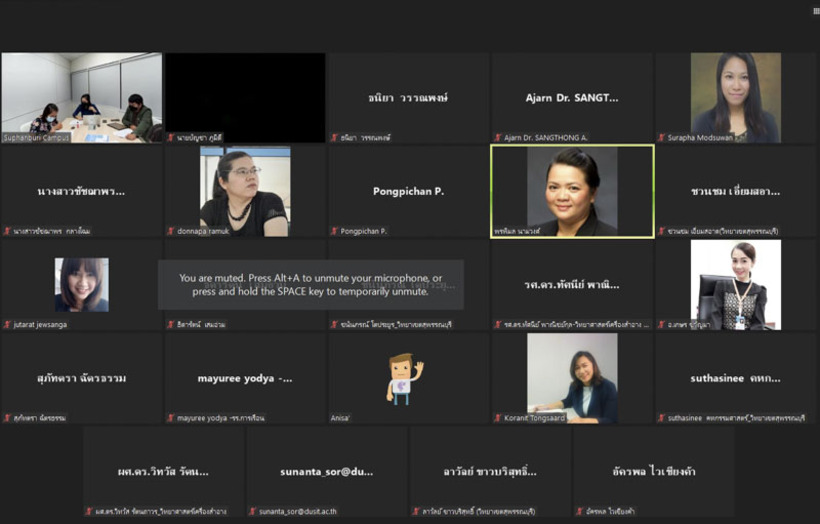The height and width of the screenshot is (524, 820).
Task: Click the "You are muted" notification banner
Action: 310,285
